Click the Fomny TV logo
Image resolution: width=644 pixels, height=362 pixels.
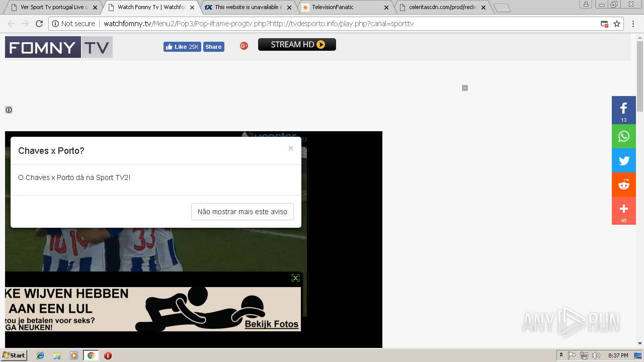click(59, 47)
